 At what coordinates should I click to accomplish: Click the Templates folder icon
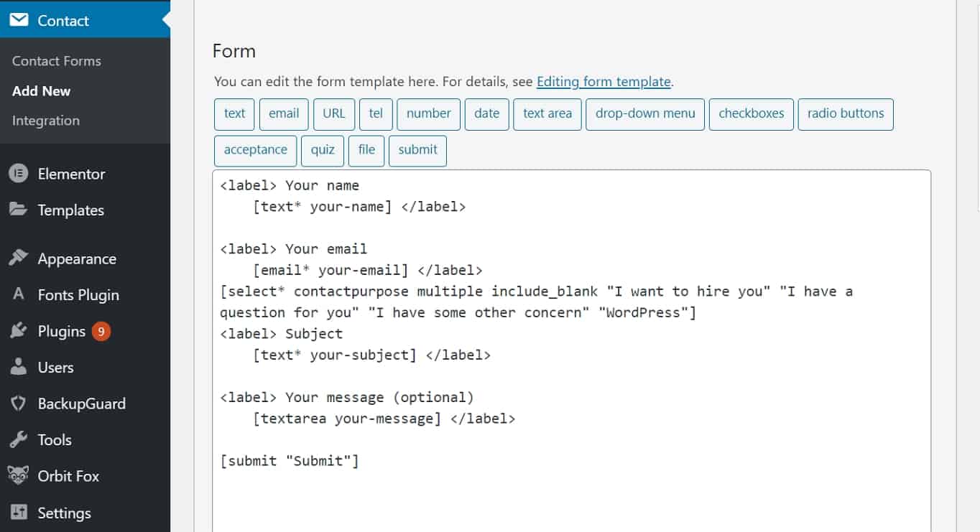[x=19, y=210]
